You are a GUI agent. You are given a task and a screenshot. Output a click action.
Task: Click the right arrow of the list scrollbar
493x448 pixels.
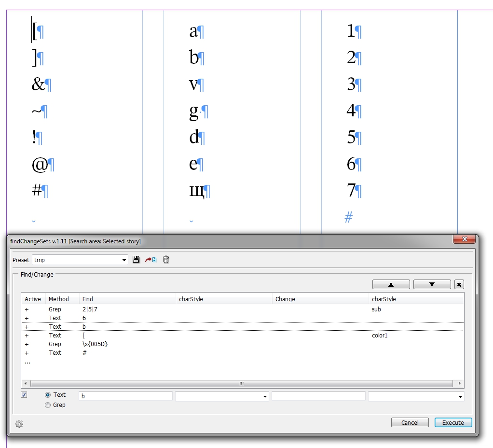(x=459, y=384)
